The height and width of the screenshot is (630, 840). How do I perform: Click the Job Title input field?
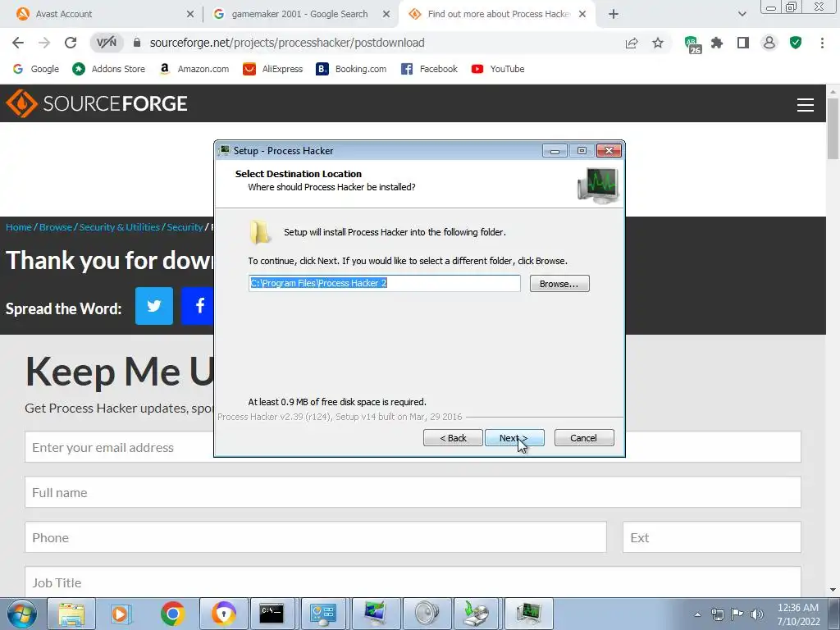(x=413, y=582)
